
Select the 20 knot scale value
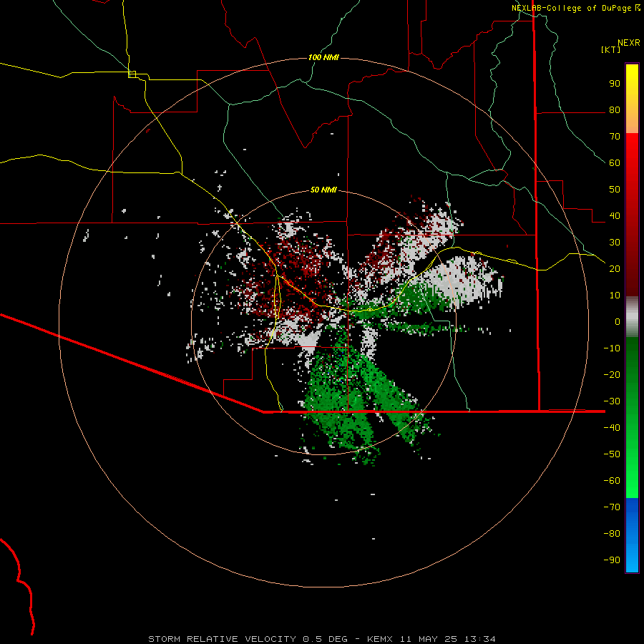pos(615,268)
